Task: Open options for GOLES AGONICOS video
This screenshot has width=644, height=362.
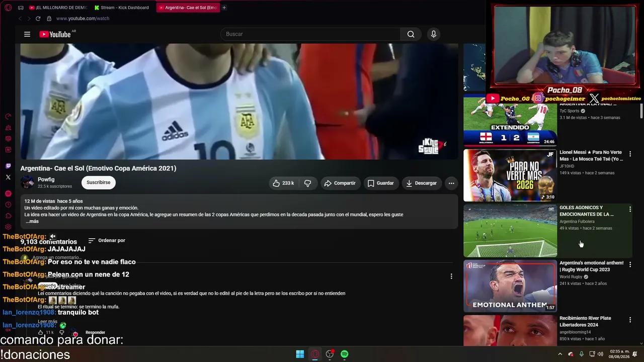Action: click(630, 209)
